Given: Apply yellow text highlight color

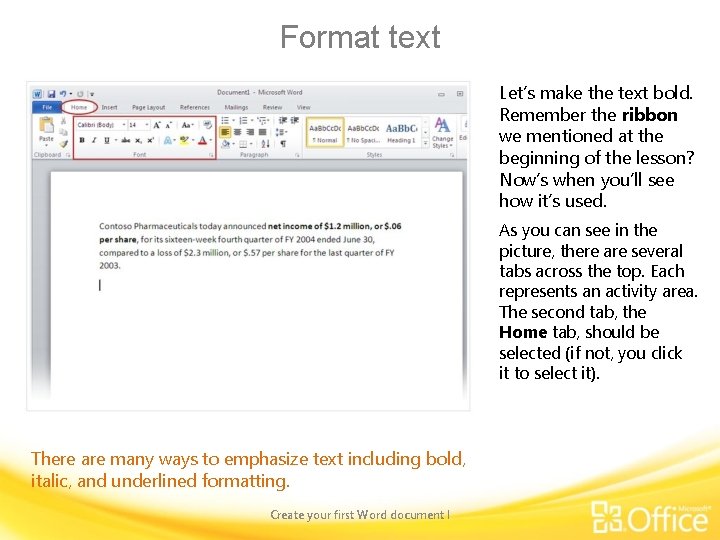Looking at the screenshot, I should pos(184,141).
